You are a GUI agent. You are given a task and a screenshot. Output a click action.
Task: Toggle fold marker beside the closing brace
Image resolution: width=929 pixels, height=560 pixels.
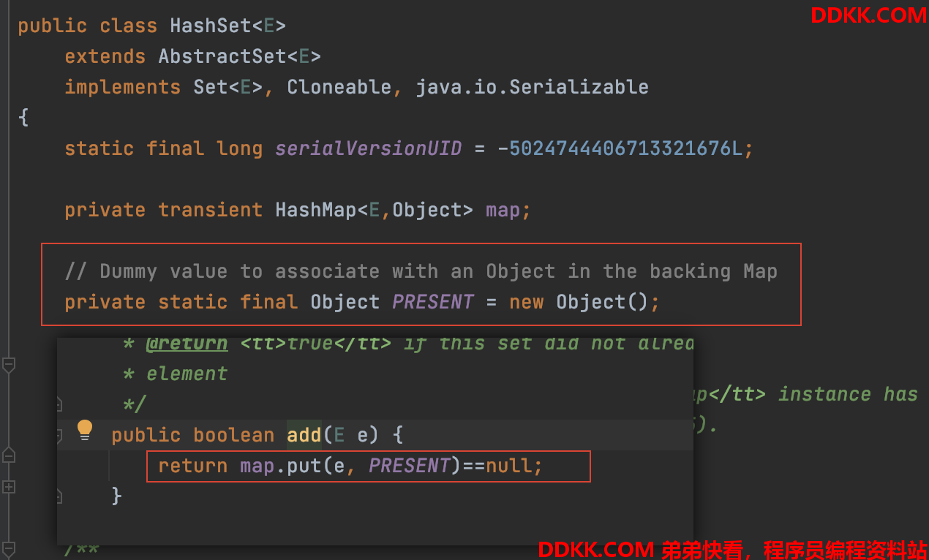59,497
